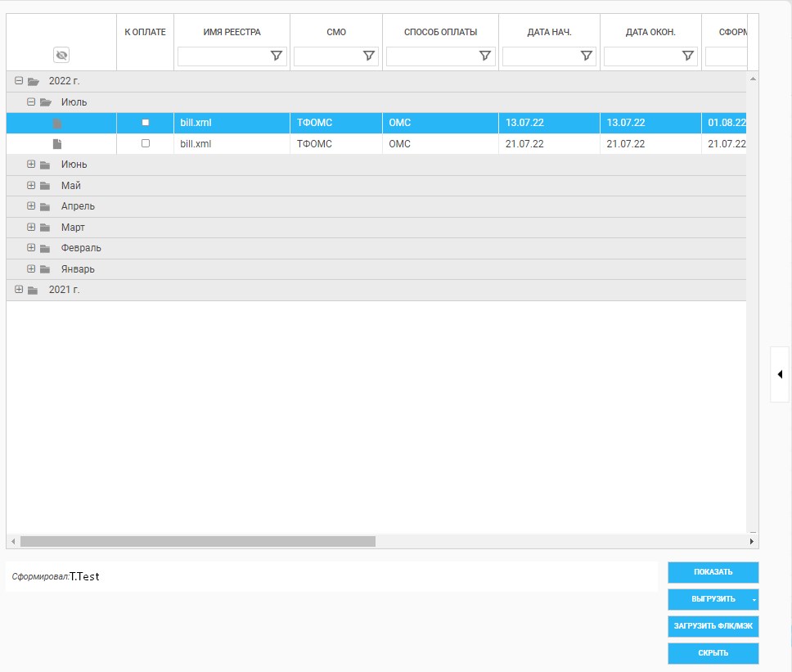Click the filter icon in СМО column
Image resolution: width=792 pixels, height=672 pixels.
[369, 56]
